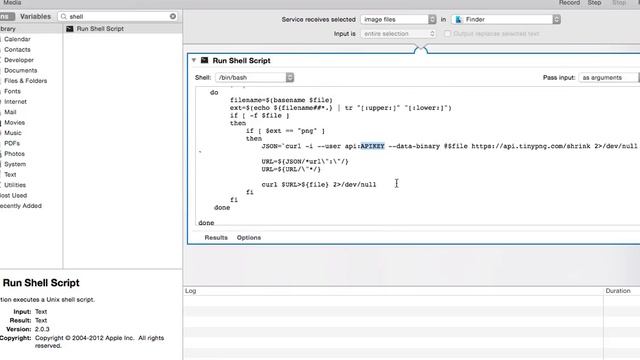The image size is (640, 360).
Task: Select the Contacts library category
Action: pyautogui.click(x=17, y=49)
